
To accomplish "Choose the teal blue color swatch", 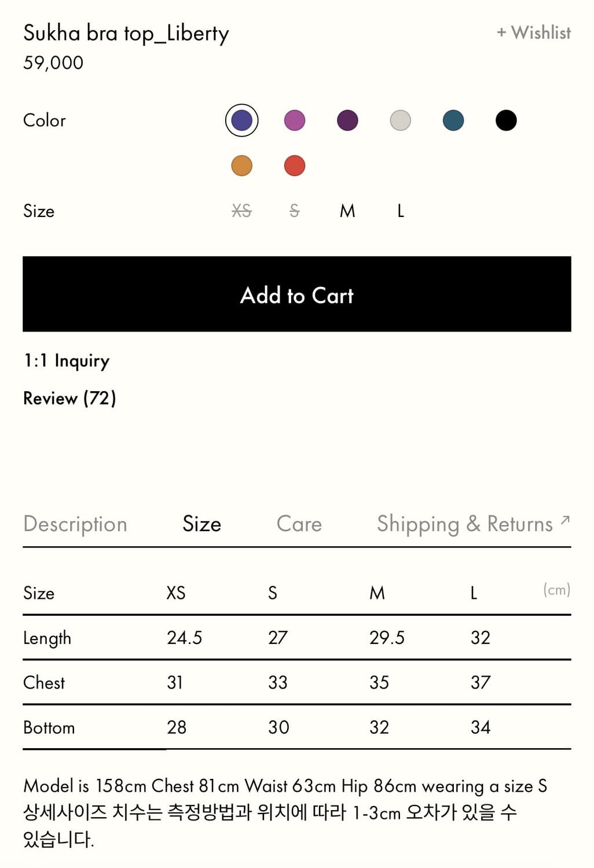I will coord(453,120).
